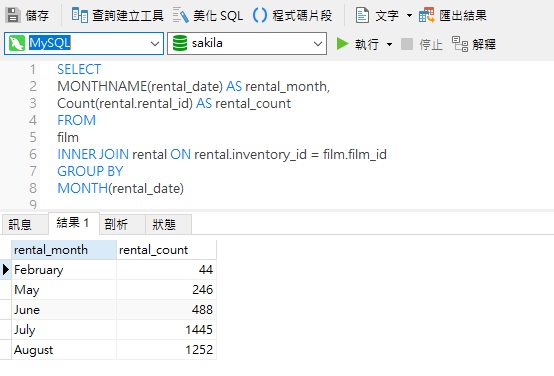Open the Execute (執行) dropdown arrow

389,45
